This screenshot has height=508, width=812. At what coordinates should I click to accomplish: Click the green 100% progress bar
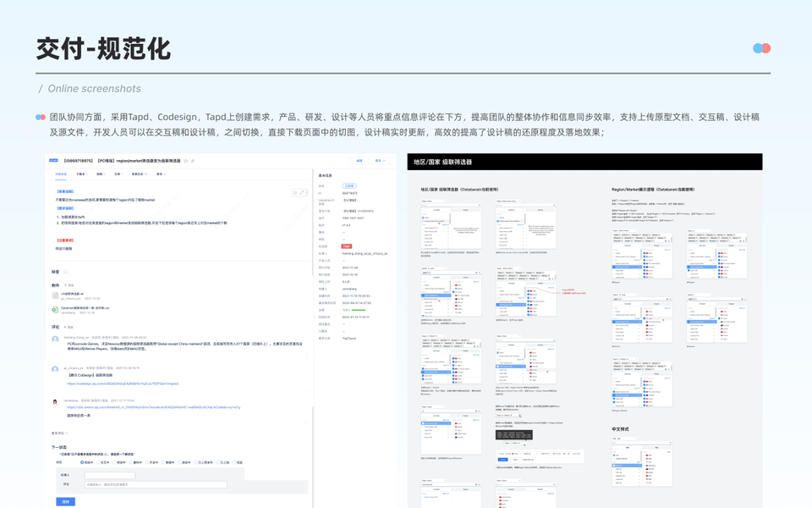point(359,310)
